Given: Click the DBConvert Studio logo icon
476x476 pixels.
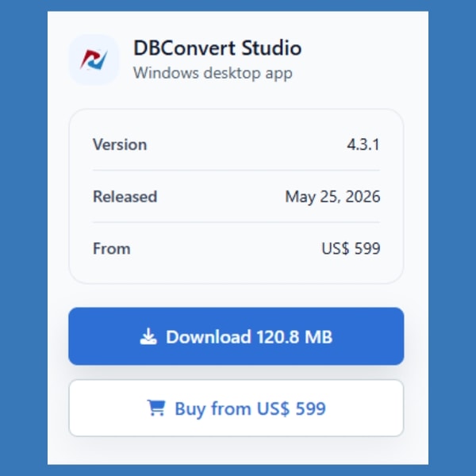Looking at the screenshot, I should tap(94, 59).
